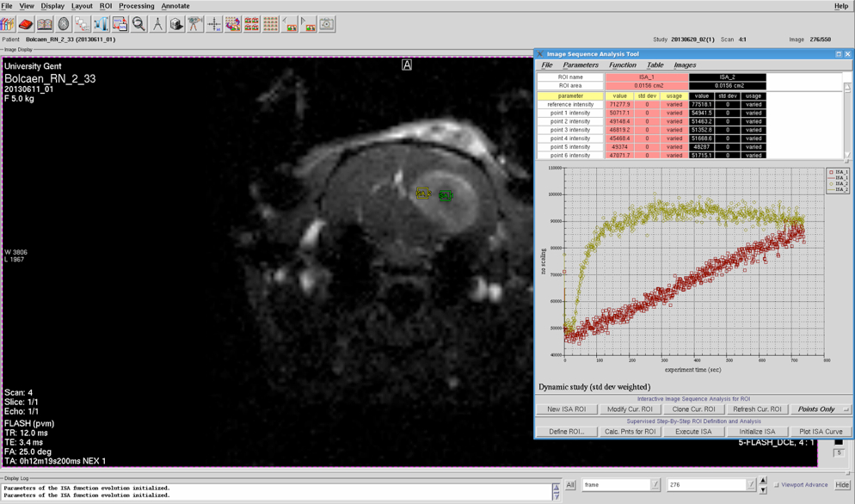Click the camera snapshot icon
Screen dimensions: 855x504
(x=327, y=25)
